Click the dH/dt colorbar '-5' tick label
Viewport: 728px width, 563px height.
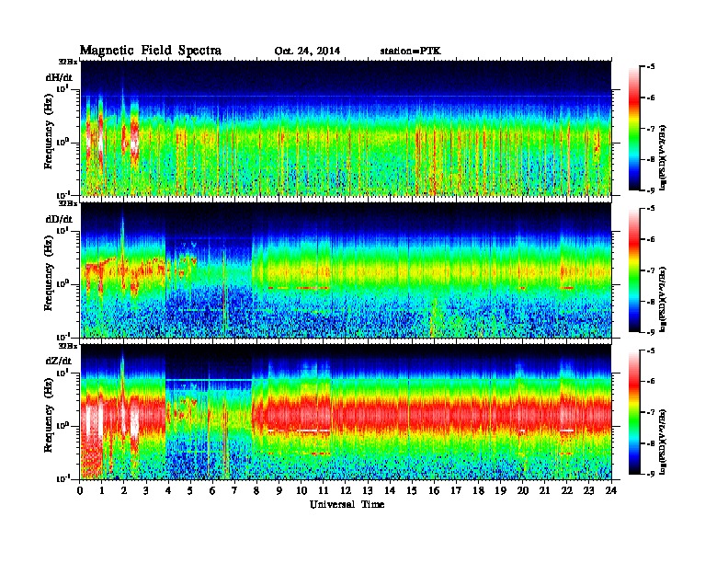tap(651, 67)
